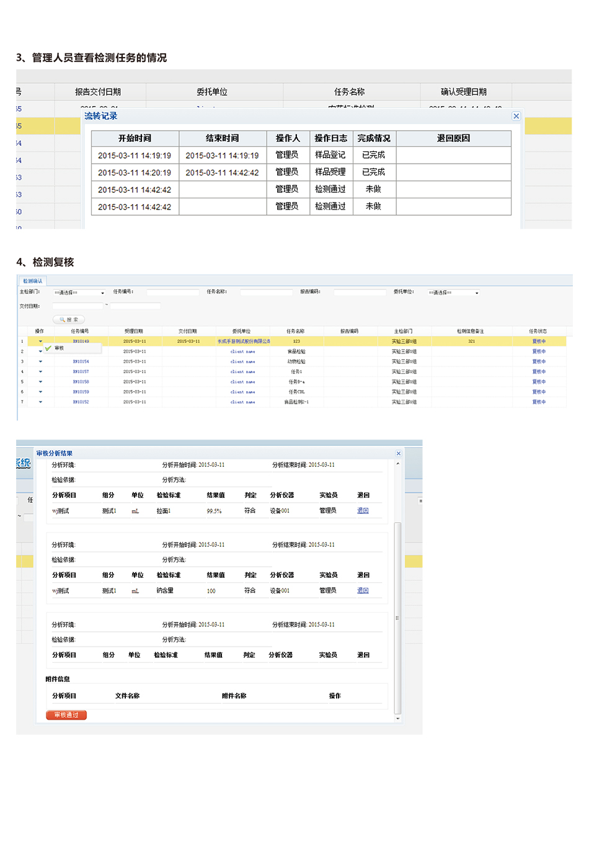589x868 pixels.
Task: Open the 委托单位 filter dropdown
Action: tap(454, 293)
